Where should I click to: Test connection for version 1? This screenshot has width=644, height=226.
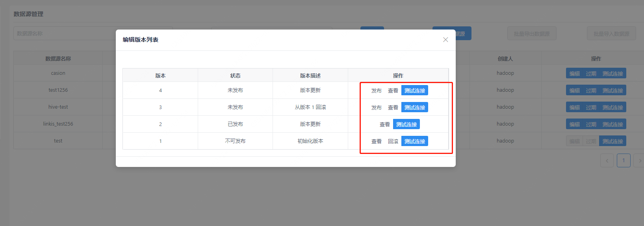click(x=414, y=141)
